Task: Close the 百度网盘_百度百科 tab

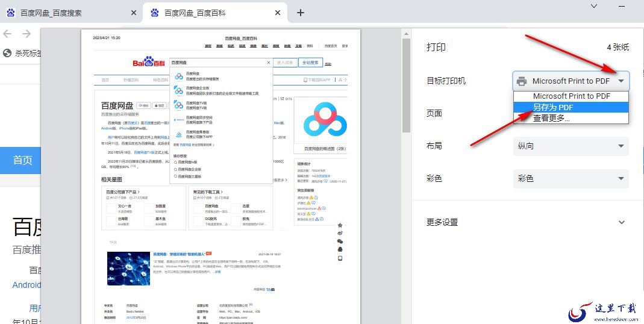Action: 278,13
